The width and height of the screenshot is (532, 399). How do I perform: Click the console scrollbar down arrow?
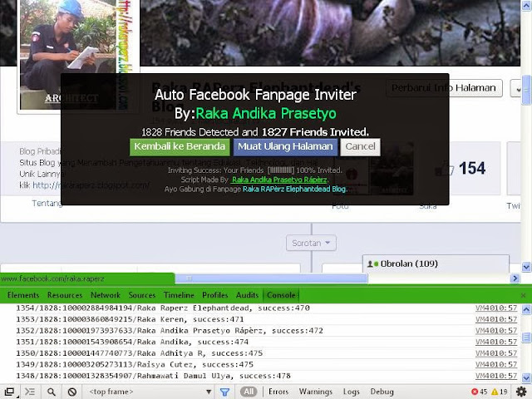[x=526, y=377]
